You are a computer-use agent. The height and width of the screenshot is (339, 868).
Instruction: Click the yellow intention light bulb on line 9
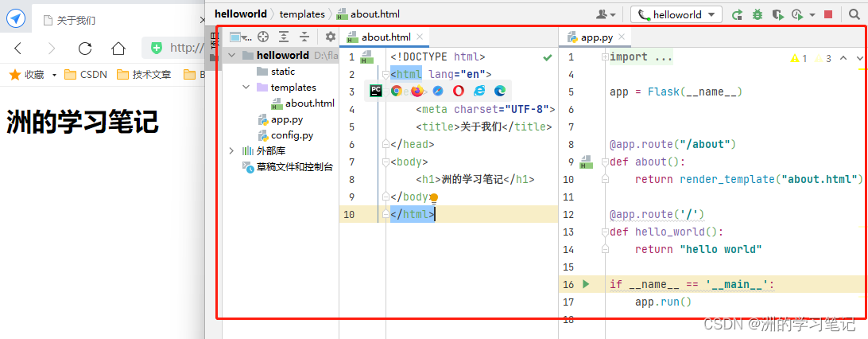click(x=434, y=198)
